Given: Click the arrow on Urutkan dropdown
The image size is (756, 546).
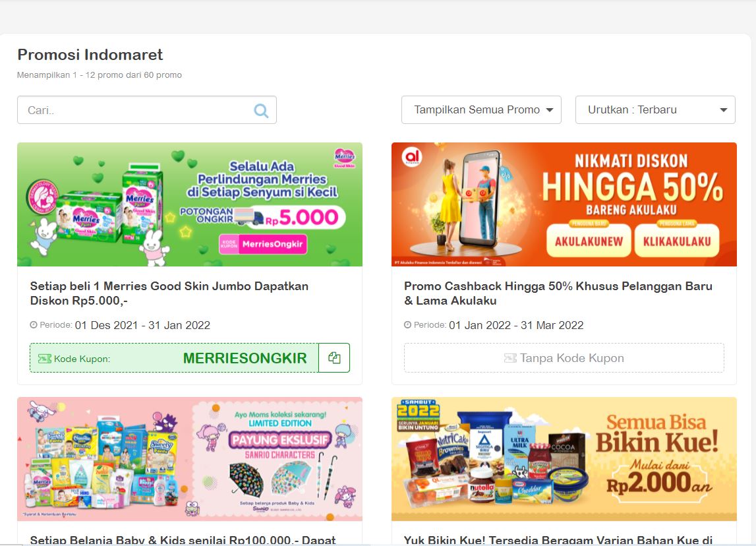Looking at the screenshot, I should click(723, 110).
